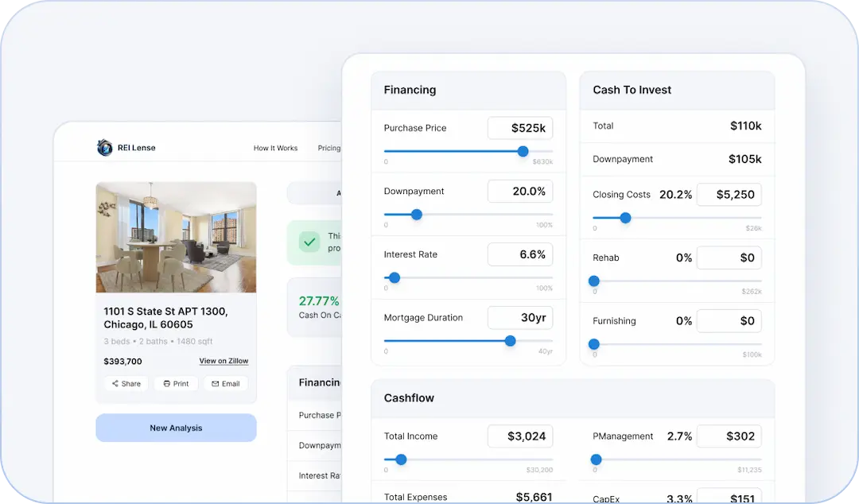Click the Mortgage Duration slider handle

[x=510, y=341]
